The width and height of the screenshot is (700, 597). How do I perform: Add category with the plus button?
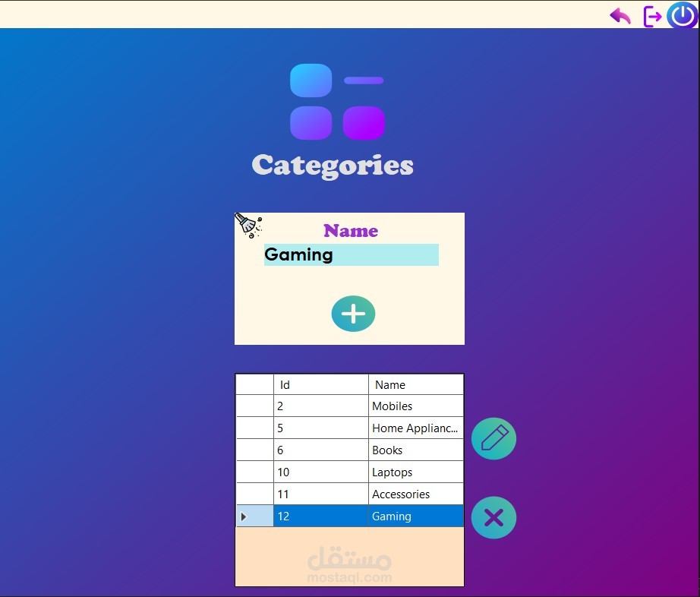(353, 314)
